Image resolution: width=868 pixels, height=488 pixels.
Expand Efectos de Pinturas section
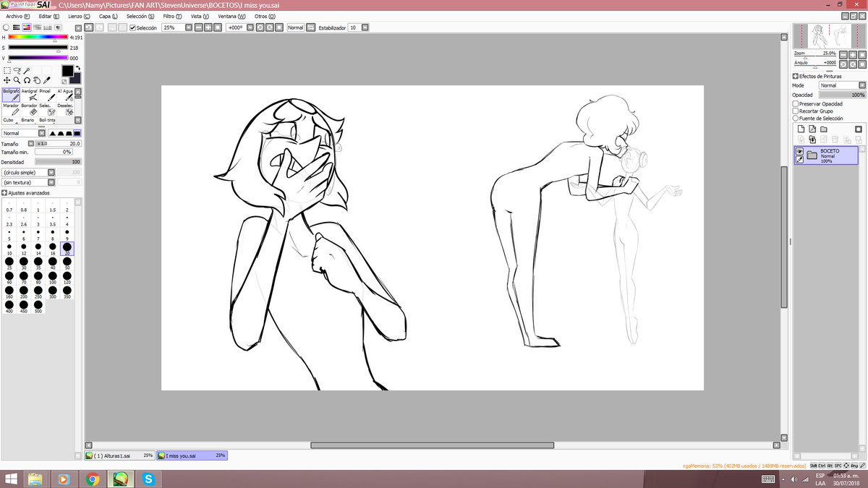point(796,76)
